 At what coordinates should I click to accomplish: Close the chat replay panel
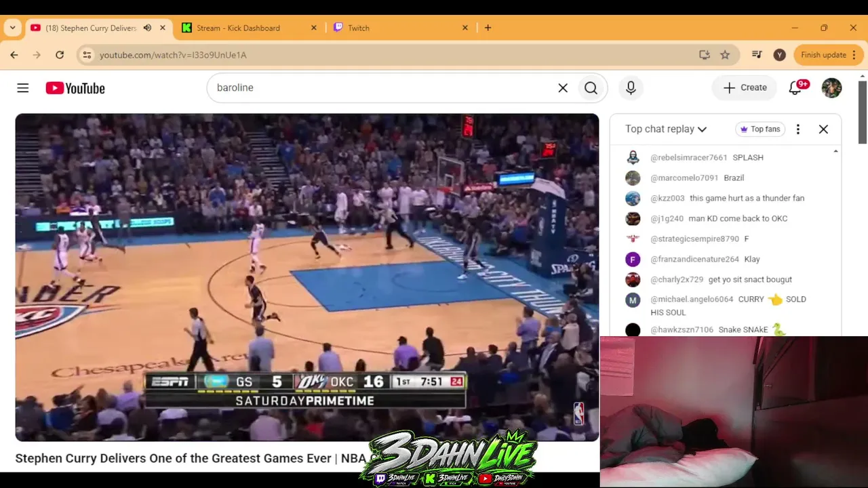[823, 129]
